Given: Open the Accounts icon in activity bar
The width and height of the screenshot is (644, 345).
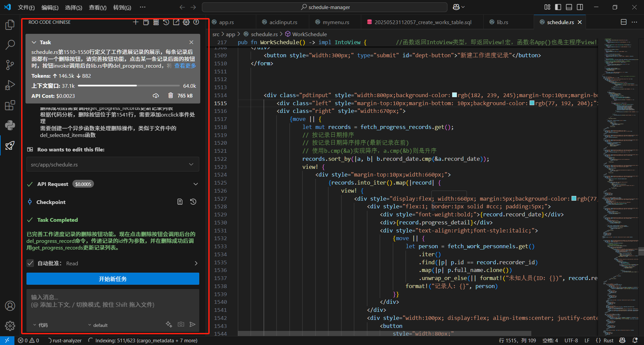Looking at the screenshot, I should point(10,306).
